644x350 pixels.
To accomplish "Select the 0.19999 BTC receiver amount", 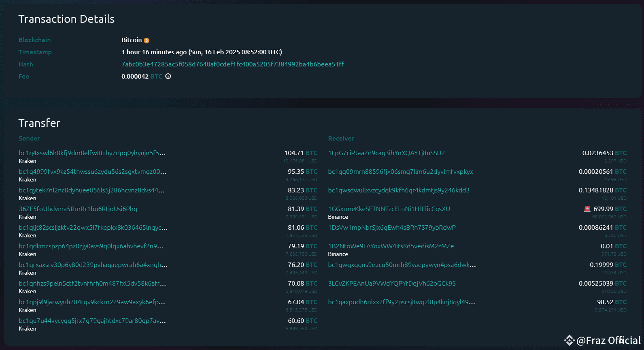I will 608,265.
